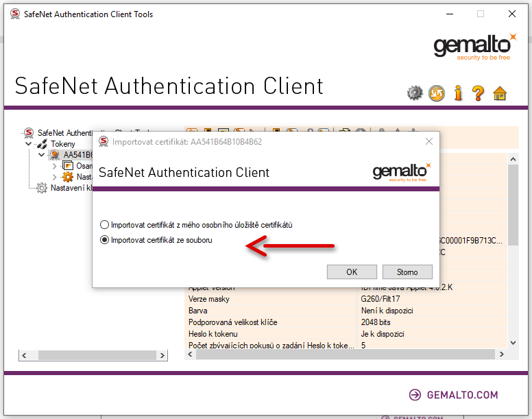
Task: Cancel dialog with Storno button
Action: click(x=407, y=272)
